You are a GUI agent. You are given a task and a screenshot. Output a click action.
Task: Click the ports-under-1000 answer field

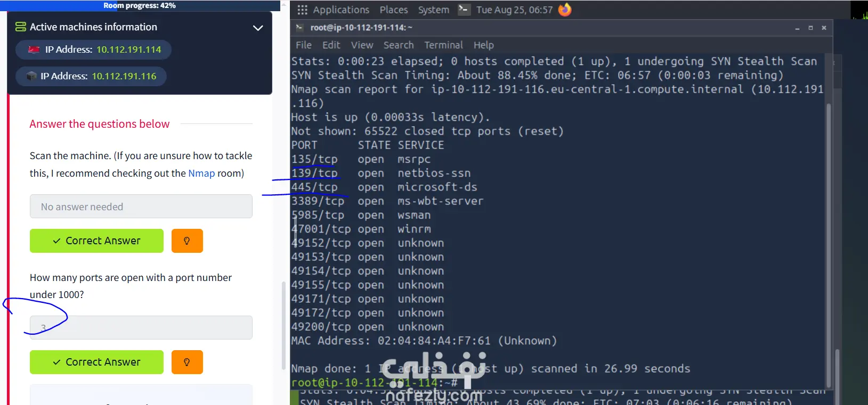pos(141,327)
